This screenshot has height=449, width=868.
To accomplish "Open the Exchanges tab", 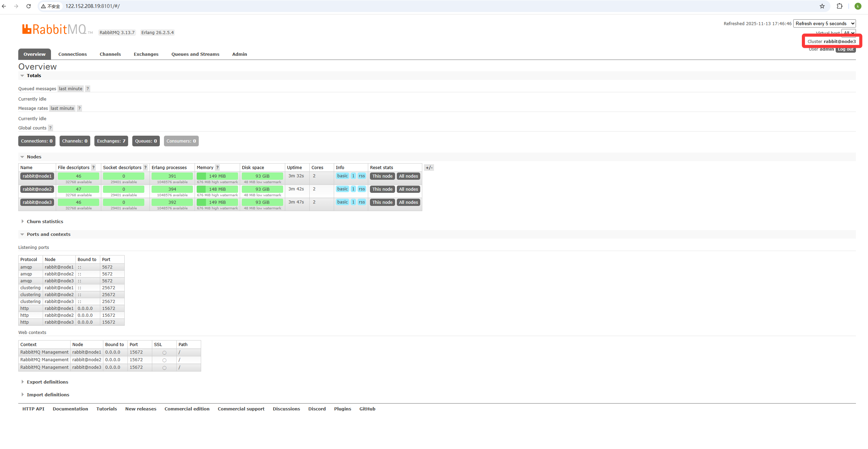I will coord(146,54).
